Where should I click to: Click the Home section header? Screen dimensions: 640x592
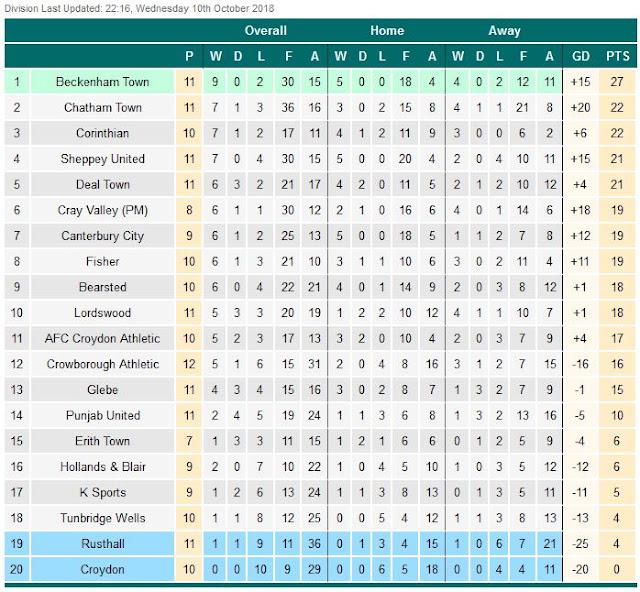(387, 31)
